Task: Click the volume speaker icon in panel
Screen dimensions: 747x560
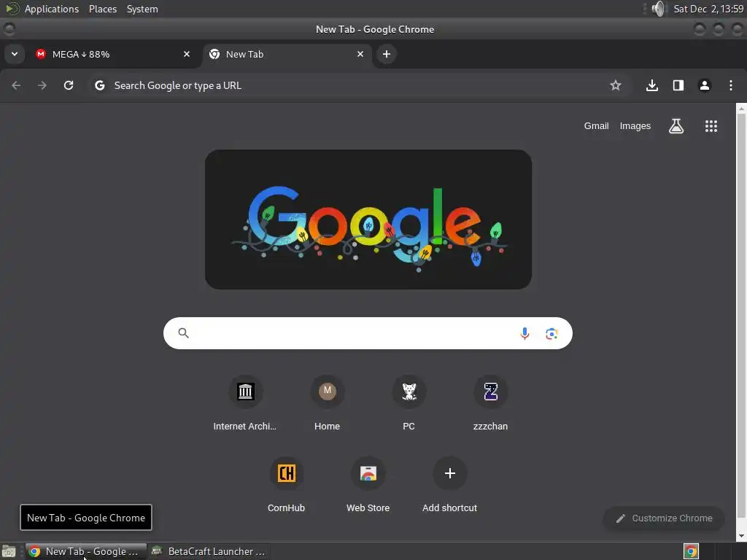Action: [659, 9]
